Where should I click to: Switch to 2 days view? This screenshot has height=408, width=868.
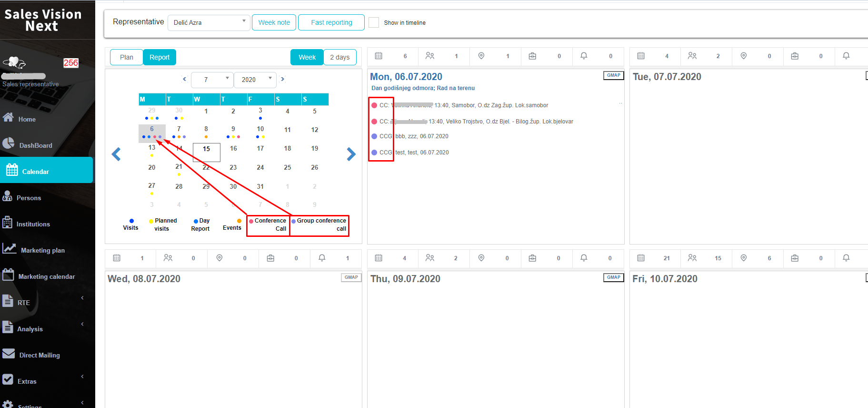click(x=339, y=57)
